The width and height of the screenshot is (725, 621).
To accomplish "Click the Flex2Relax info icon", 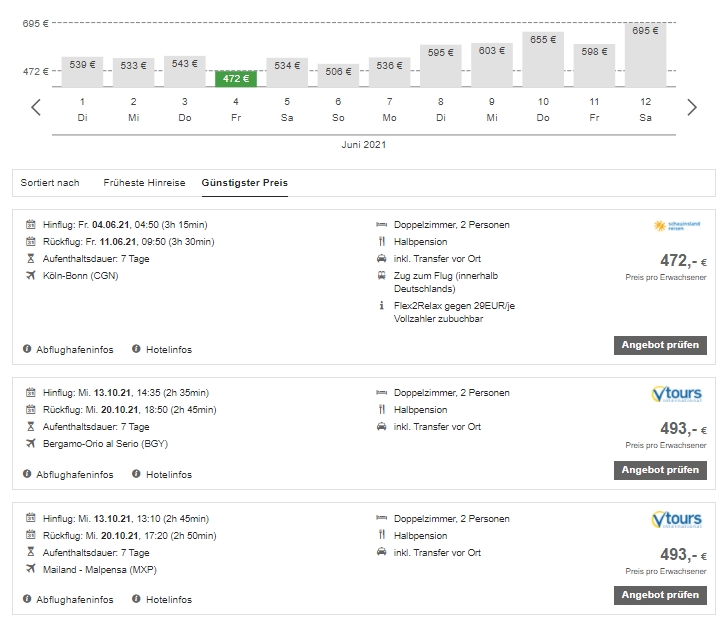I will (382, 305).
